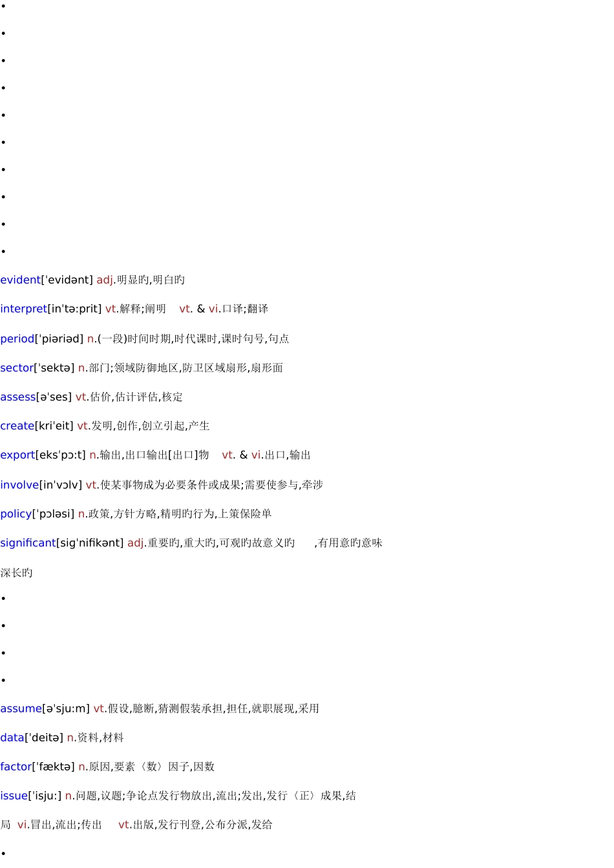Click 'n.' label after data
The image size is (614, 868).
tap(72, 738)
